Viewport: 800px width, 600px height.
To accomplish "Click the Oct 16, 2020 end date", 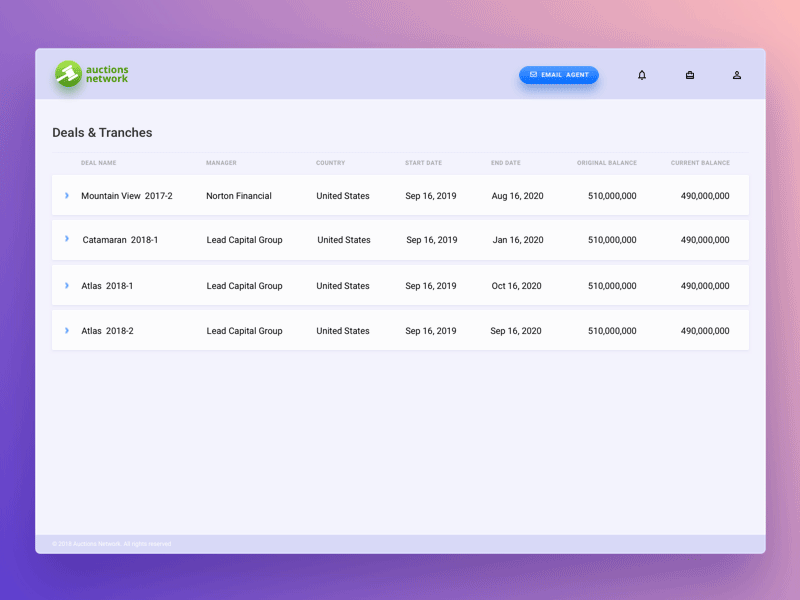I will (x=516, y=286).
